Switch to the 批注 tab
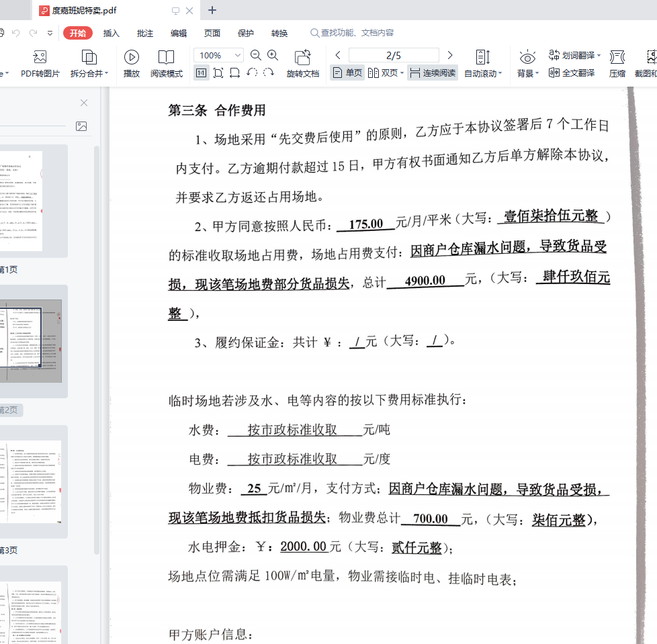This screenshot has height=644, width=657. tap(145, 33)
